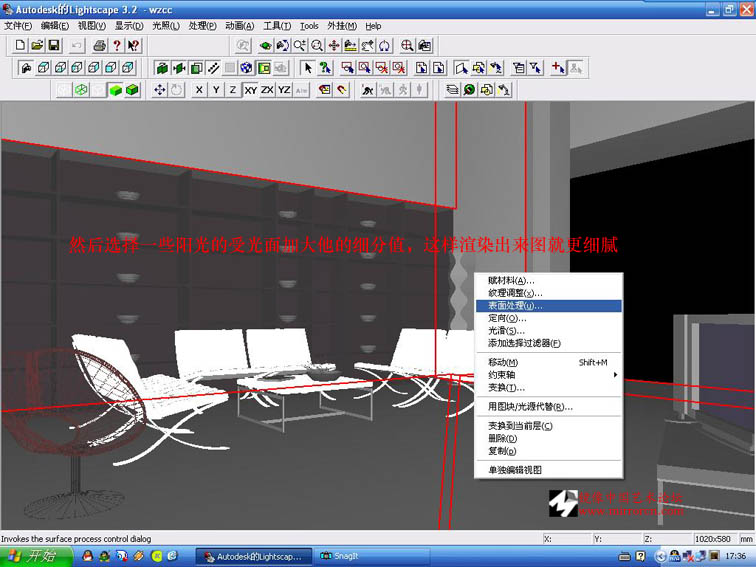Image resolution: width=756 pixels, height=567 pixels.
Task: Open the 外挂(M) menu
Action: (x=342, y=26)
